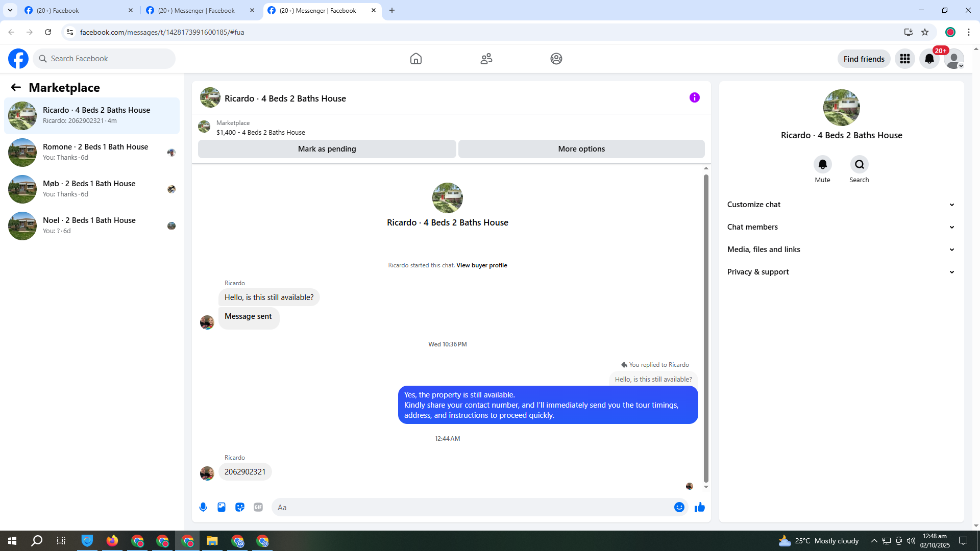Open the sticker picker icon
This screenshot has width=980, height=551.
coord(240,507)
